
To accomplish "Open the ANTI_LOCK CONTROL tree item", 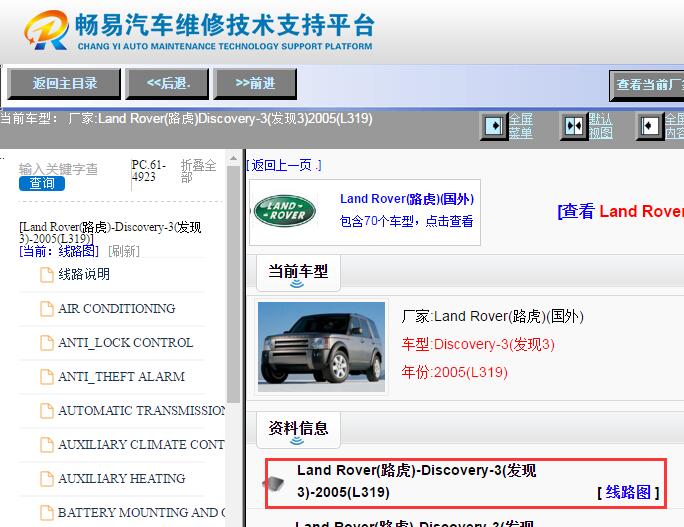I will click(x=126, y=342).
